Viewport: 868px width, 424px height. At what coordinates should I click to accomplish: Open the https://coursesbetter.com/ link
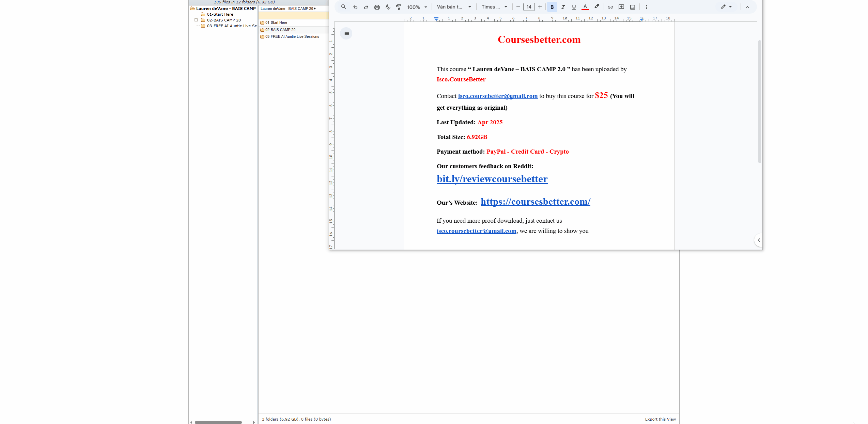[536, 202]
